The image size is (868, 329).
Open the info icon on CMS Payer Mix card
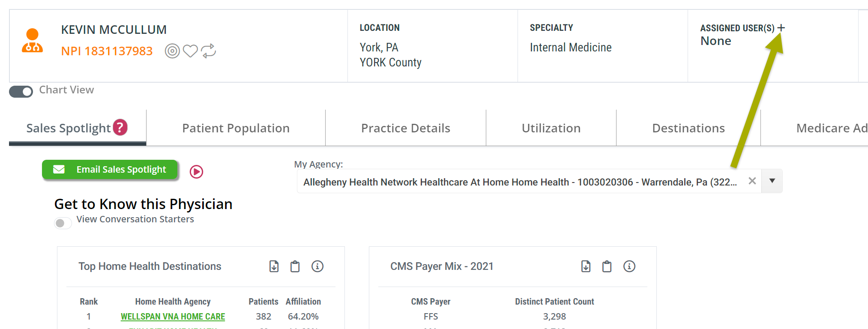tap(629, 266)
